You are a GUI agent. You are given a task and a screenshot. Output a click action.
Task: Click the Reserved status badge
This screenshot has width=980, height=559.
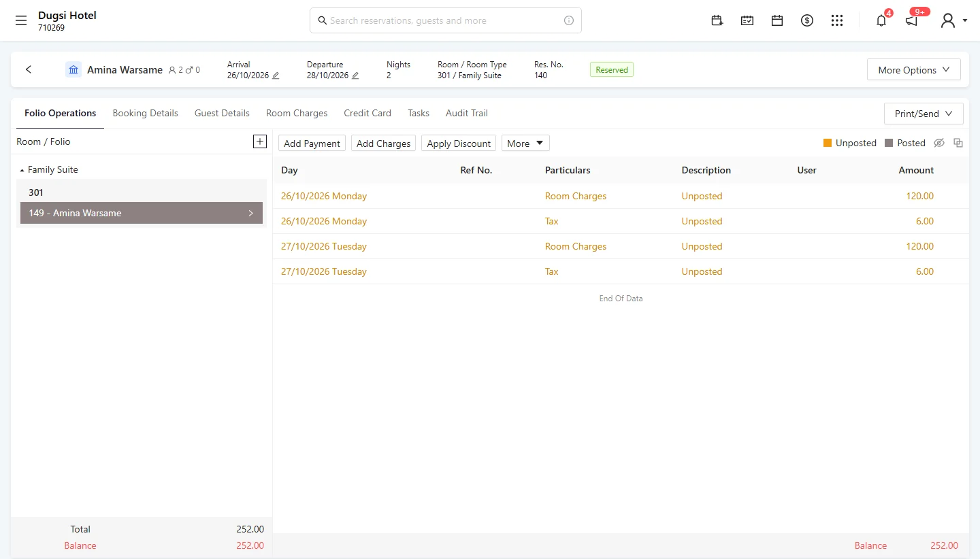(612, 69)
